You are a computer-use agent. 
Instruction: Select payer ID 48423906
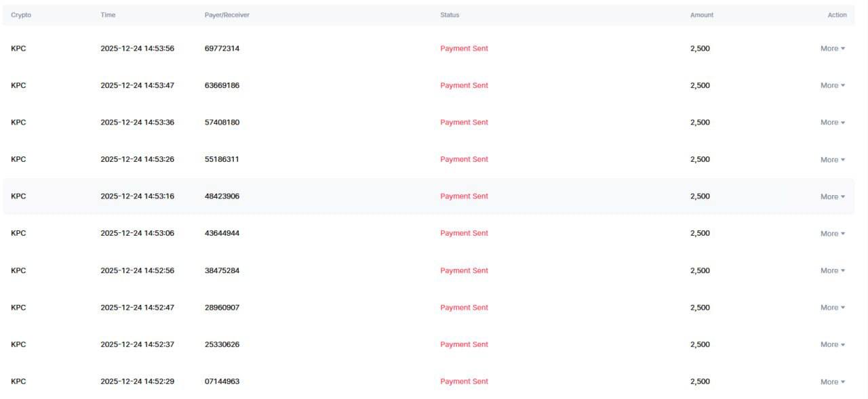[x=222, y=196]
